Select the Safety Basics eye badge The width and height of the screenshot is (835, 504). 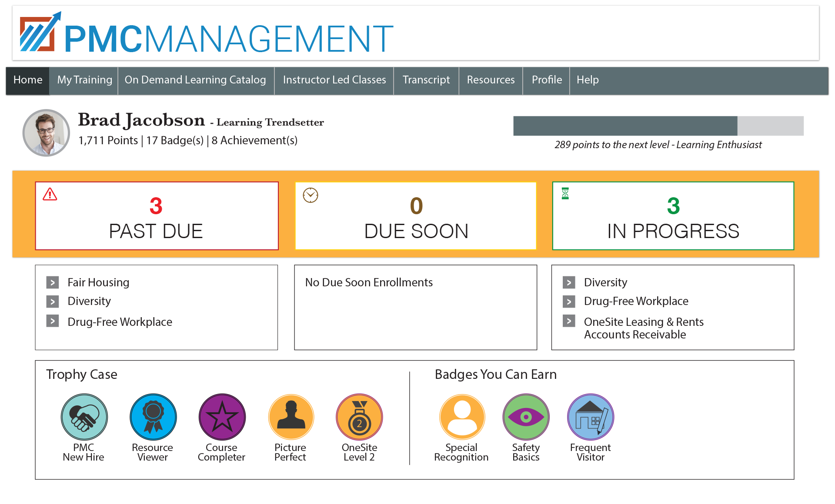click(x=526, y=417)
